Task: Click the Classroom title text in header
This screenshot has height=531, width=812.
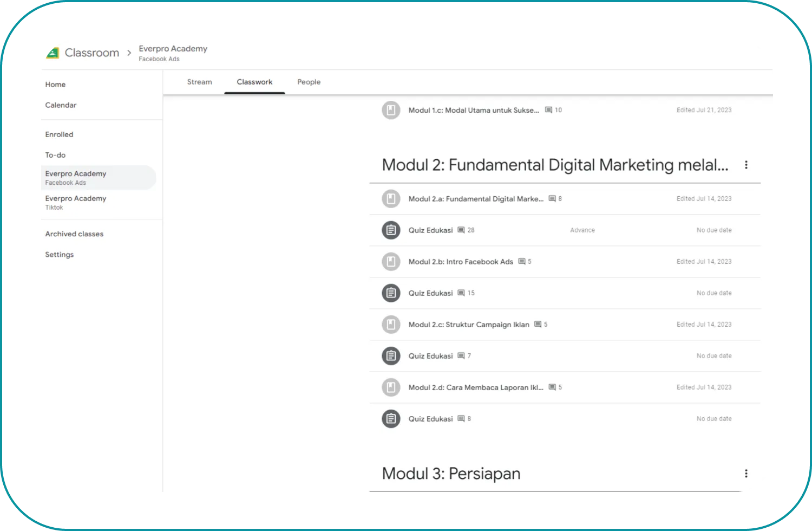Action: point(92,53)
